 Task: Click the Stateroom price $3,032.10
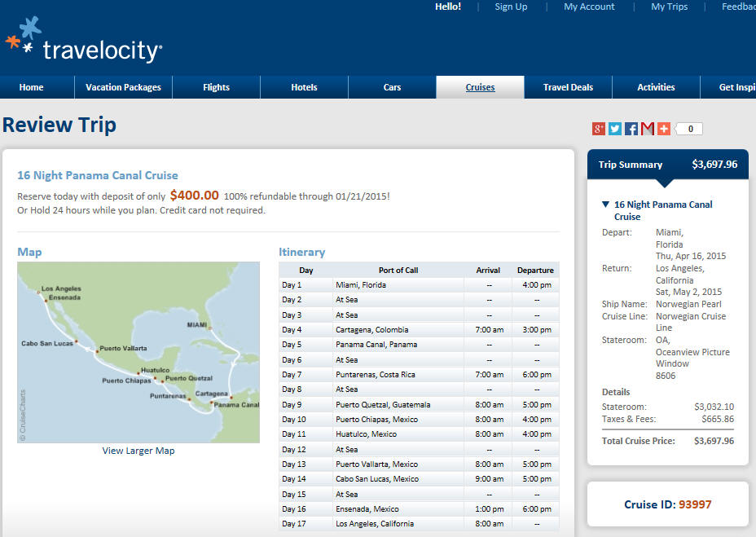(714, 407)
